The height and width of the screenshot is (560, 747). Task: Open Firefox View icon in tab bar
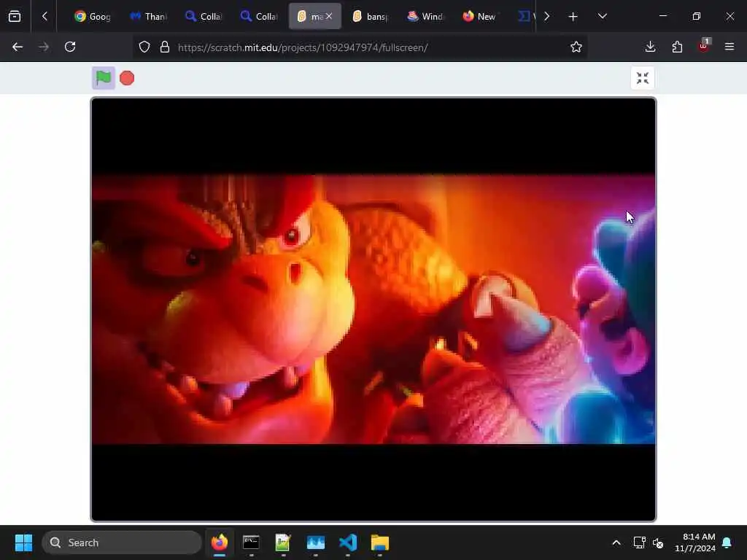click(15, 17)
